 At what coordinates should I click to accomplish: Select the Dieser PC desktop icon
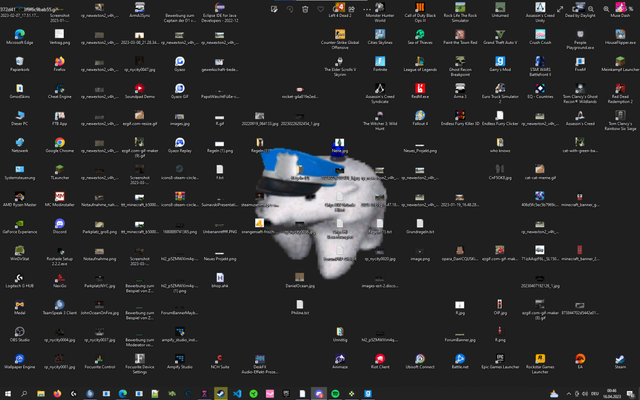(20, 118)
